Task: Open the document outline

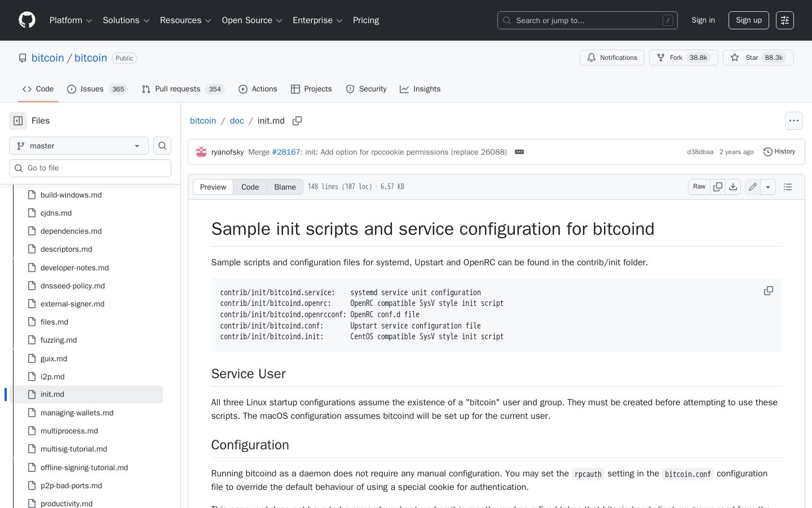Action: [x=788, y=187]
